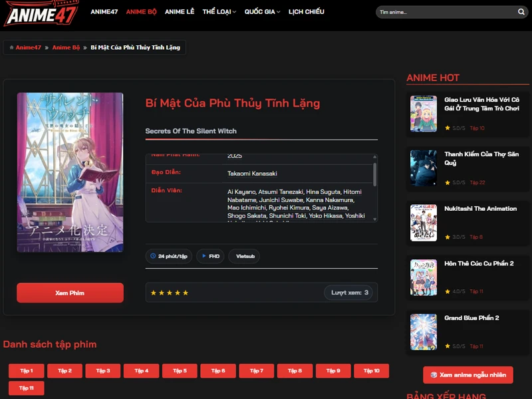Click the play icon beside FHD
532x399 pixels.
click(204, 256)
